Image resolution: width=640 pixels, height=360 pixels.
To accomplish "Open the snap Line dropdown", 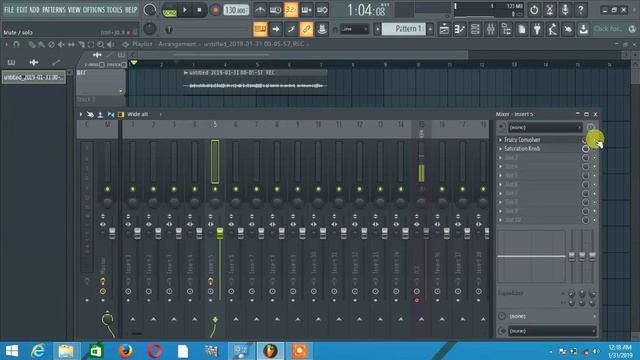I will coord(354,29).
